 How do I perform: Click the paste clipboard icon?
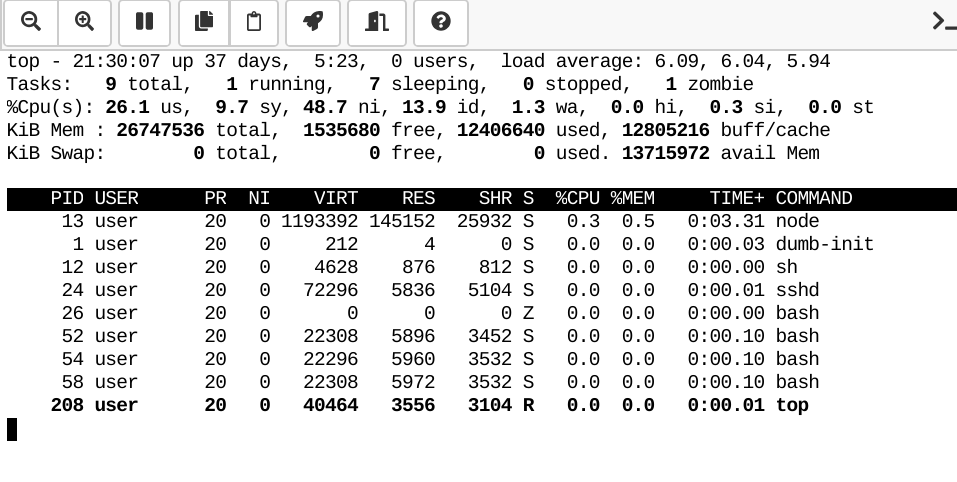tap(254, 21)
